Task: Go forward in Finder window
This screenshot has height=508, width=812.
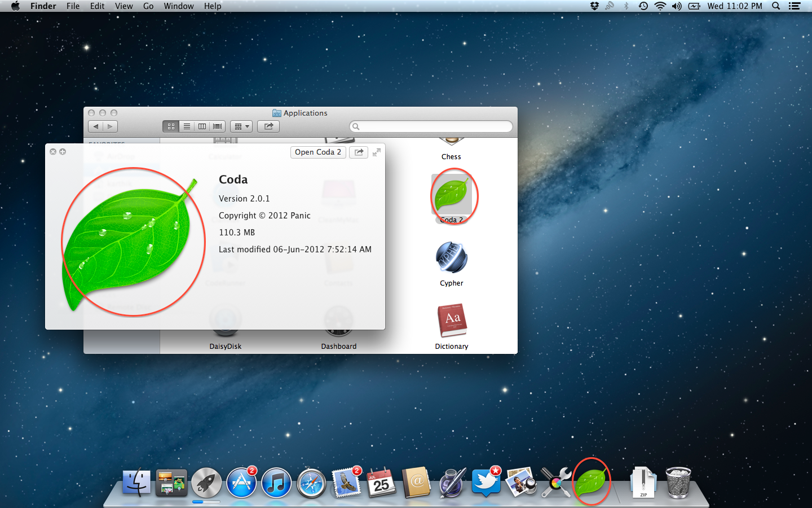Action: [x=111, y=126]
